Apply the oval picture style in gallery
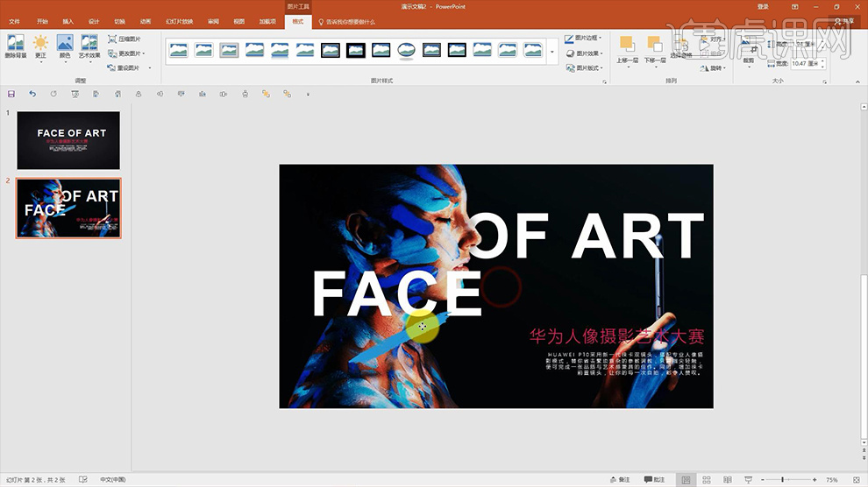Screen dimensions: 868x487 click(406, 50)
